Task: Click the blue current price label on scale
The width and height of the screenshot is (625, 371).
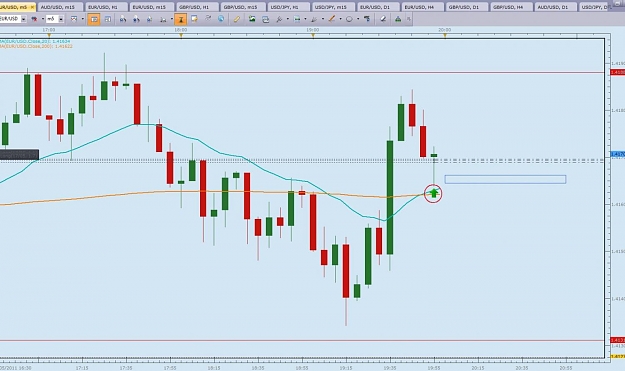Action: click(x=618, y=154)
